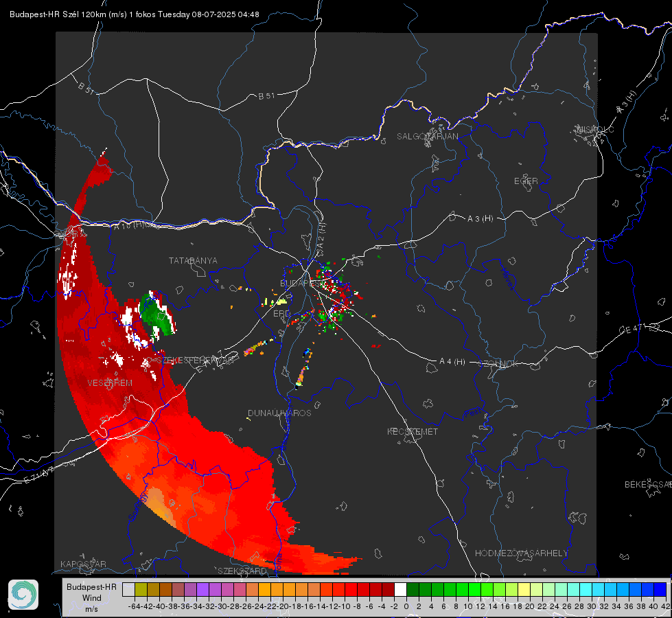Click the timestamp 08-07-2025 04:48
This screenshot has height=618, width=672.
[x=225, y=14]
